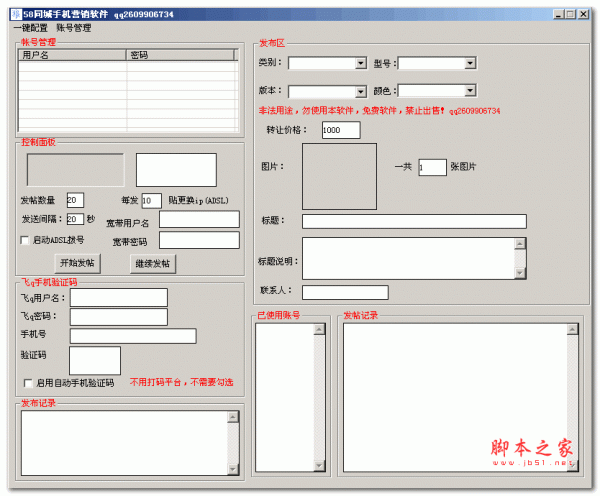600x496 pixels.
Task: Click the first empty row in account table
Action: coord(127,66)
